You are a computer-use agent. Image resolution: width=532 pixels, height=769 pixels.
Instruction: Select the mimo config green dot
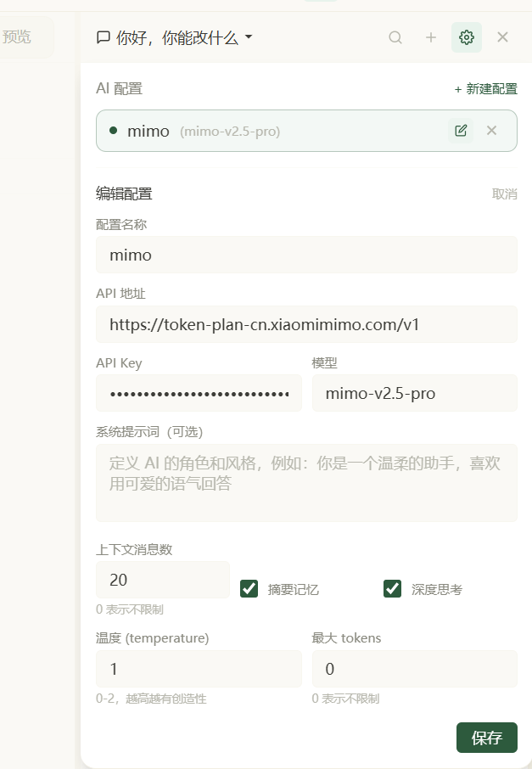[113, 131]
